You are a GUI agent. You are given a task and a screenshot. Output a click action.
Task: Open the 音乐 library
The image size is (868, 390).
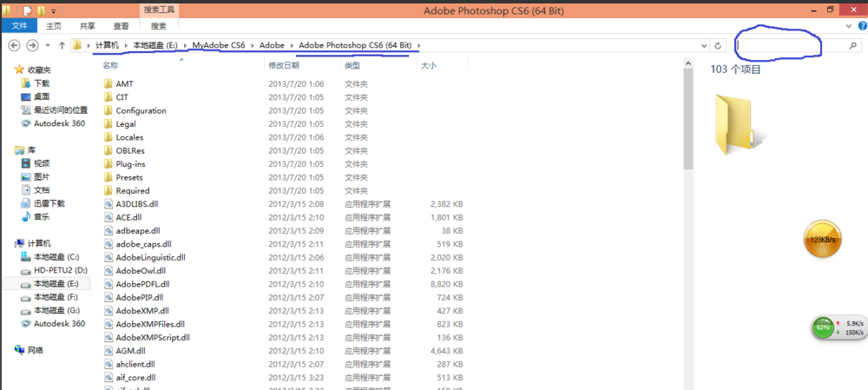pyautogui.click(x=36, y=216)
